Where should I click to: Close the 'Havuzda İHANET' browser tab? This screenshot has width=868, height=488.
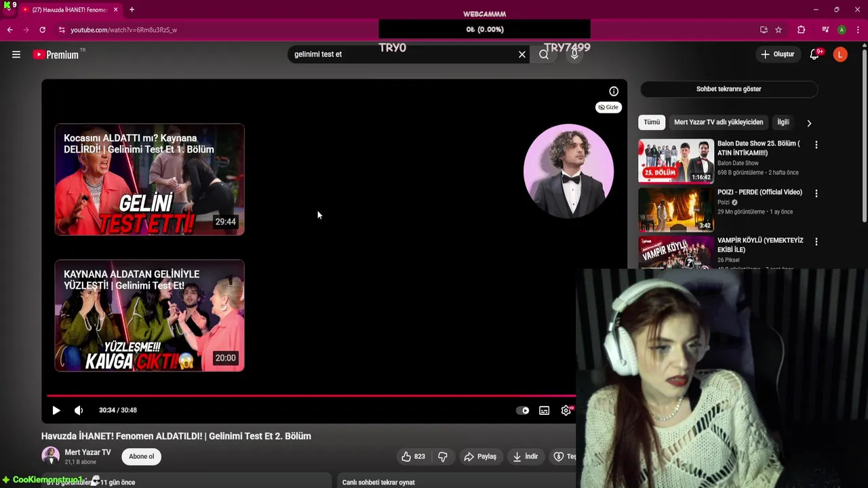tap(115, 9)
